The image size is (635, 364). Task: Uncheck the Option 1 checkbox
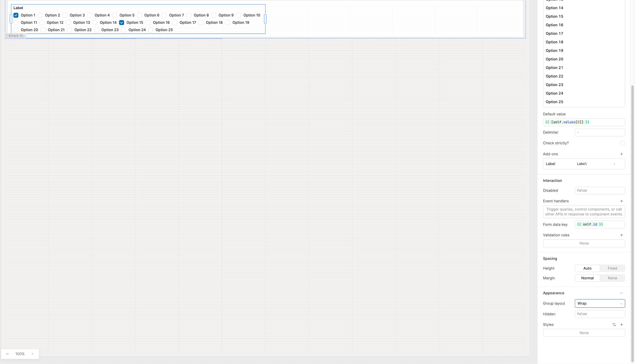tap(16, 16)
